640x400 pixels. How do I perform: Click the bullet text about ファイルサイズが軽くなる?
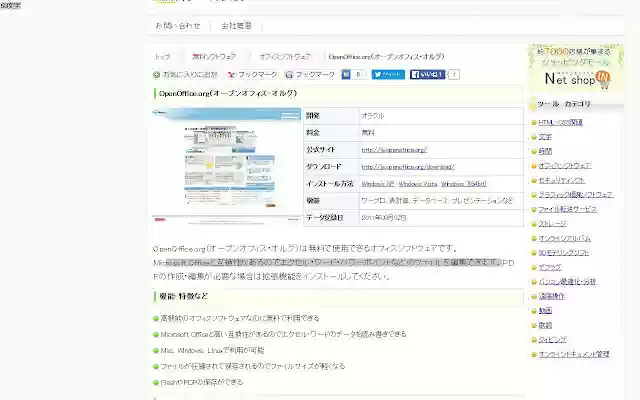(x=253, y=366)
